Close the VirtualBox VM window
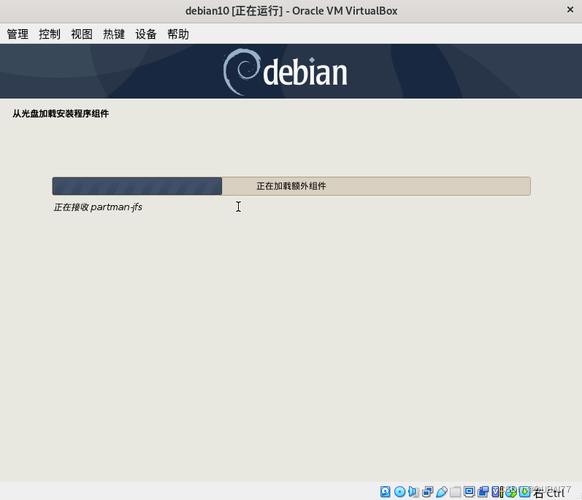582x500 pixels. pos(570,10)
